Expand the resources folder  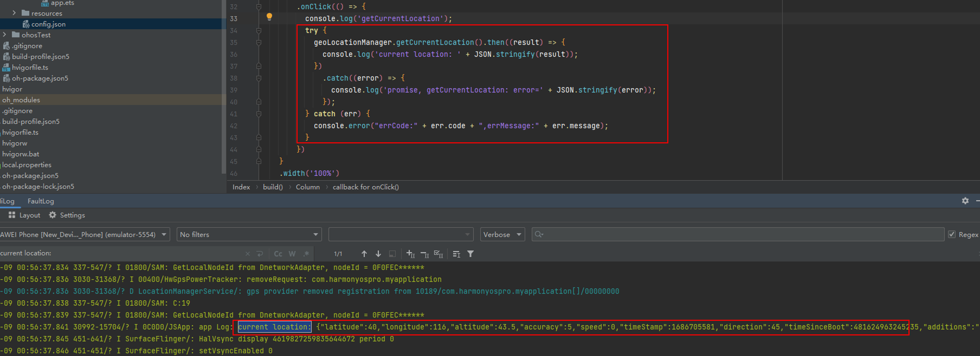point(14,13)
